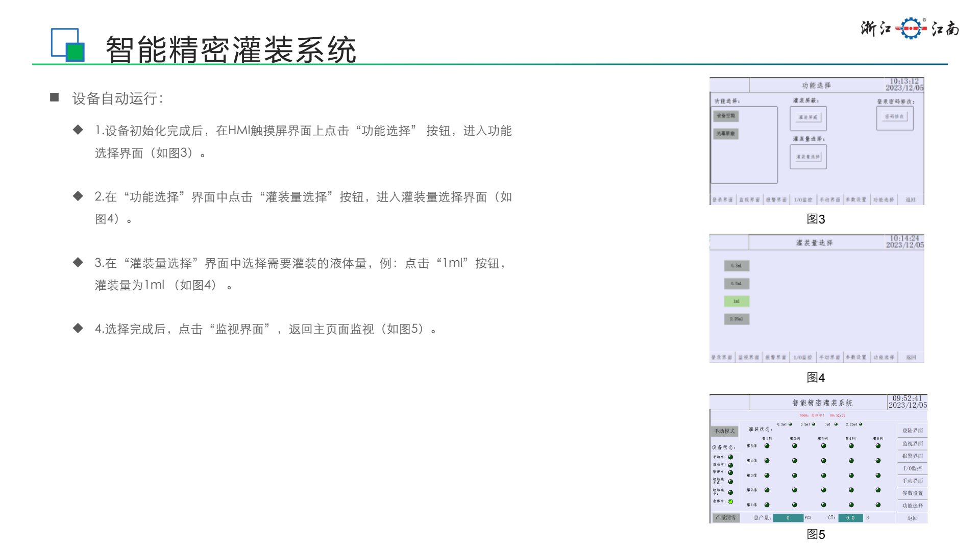
Task: Click 灌装屏蔽 button in figure 3
Action: tap(808, 118)
